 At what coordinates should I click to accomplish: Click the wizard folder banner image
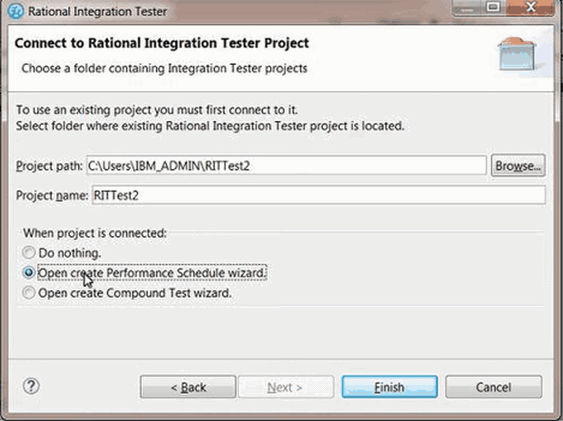(517, 54)
